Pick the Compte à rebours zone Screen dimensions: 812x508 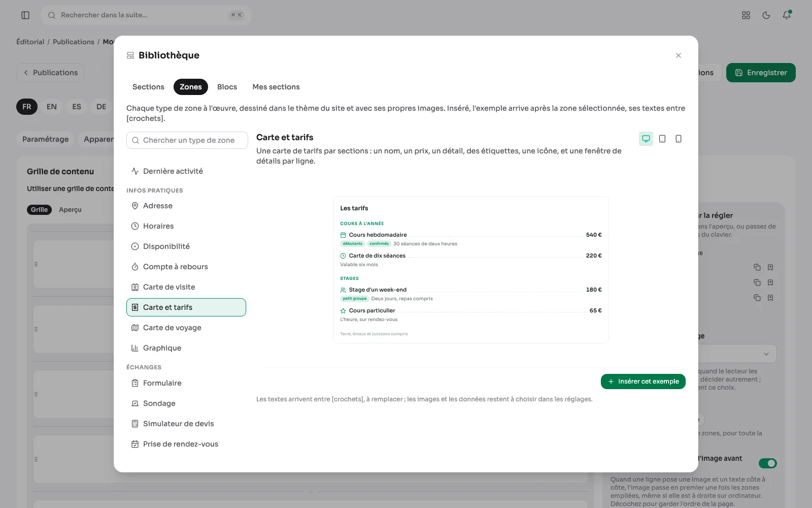pos(186,267)
